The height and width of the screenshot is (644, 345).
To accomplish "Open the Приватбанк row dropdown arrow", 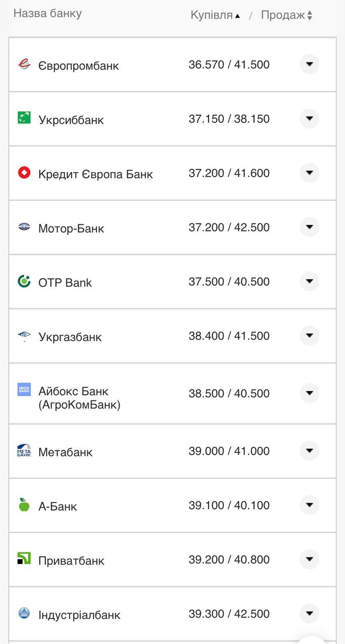I will (309, 559).
